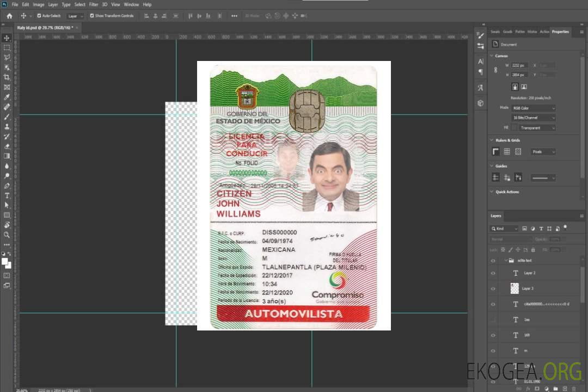The image size is (588, 392).
Task: Set canvas to portrait orientation
Action: click(515, 87)
